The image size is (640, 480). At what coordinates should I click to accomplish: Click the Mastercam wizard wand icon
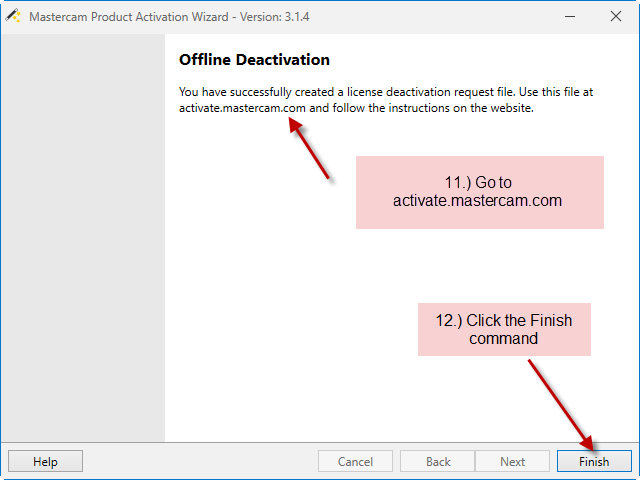click(13, 16)
